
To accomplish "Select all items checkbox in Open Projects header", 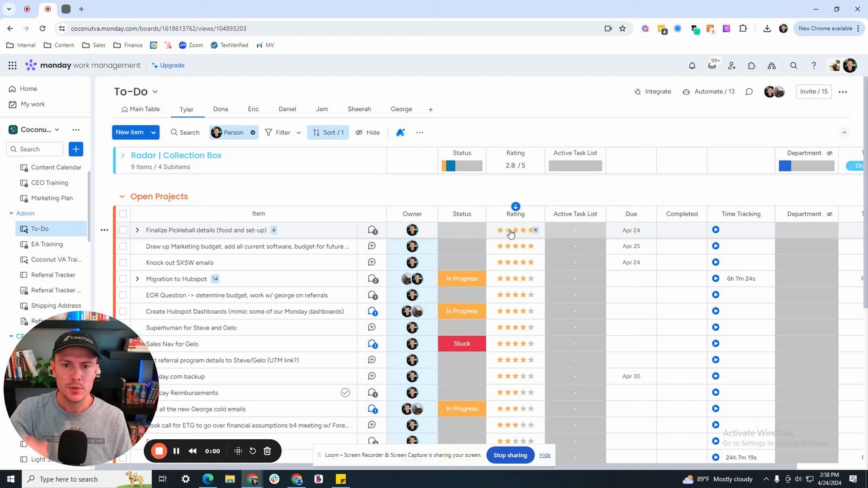I will click(123, 213).
